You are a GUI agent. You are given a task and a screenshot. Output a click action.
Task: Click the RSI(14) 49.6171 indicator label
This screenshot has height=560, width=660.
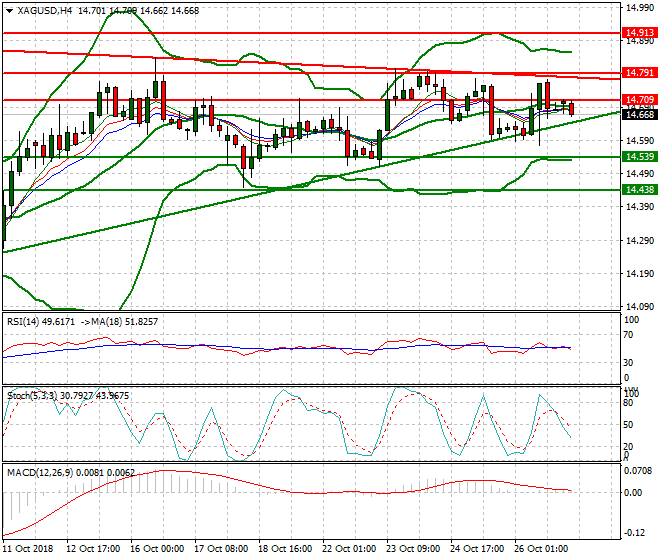pyautogui.click(x=41, y=322)
